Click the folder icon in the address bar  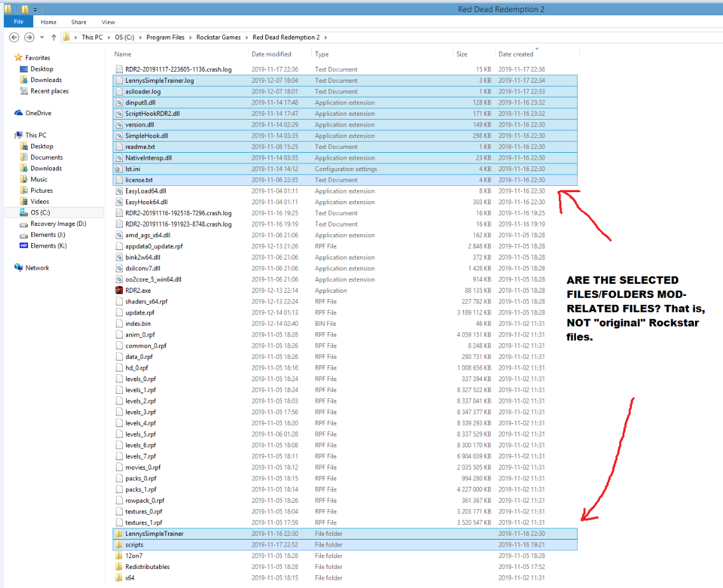tap(66, 38)
